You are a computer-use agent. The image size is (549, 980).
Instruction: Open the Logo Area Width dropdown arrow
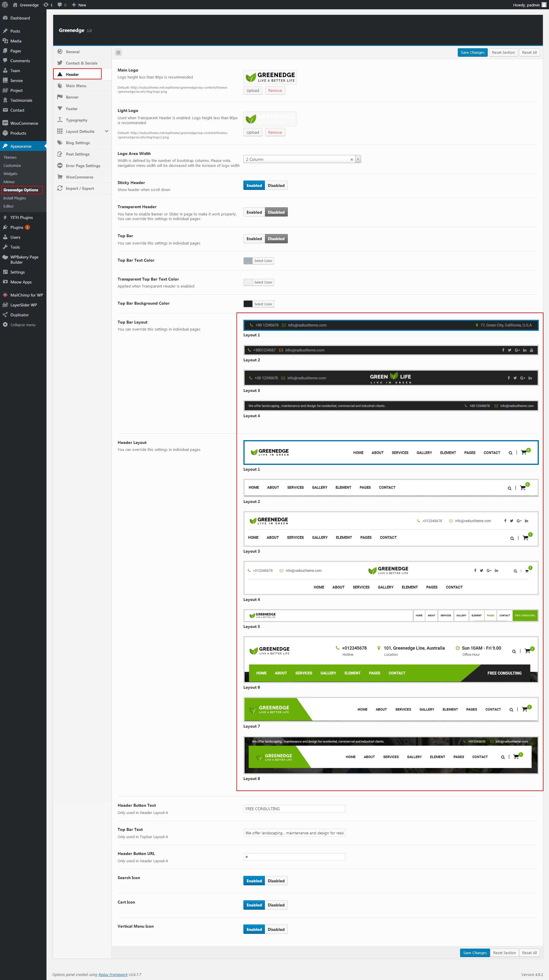pos(358,159)
